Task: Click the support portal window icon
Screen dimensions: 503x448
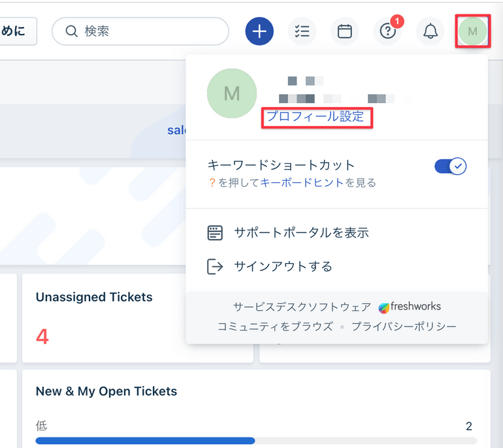Action: click(215, 233)
